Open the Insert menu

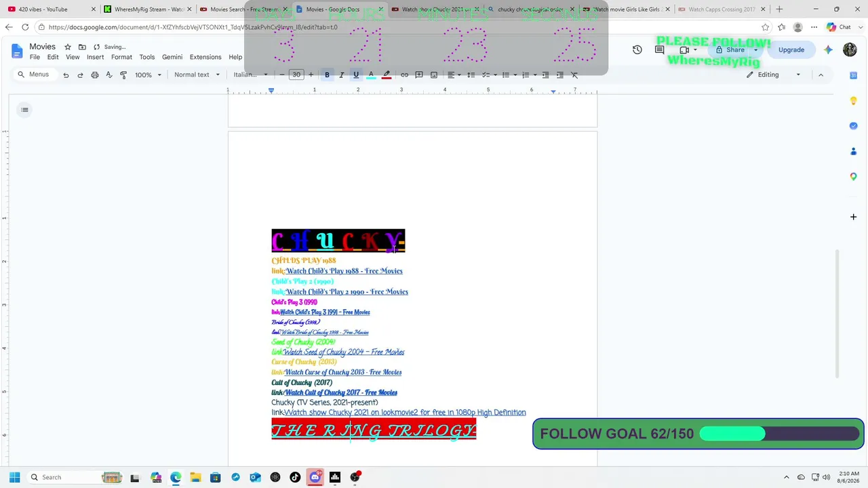[95, 58]
